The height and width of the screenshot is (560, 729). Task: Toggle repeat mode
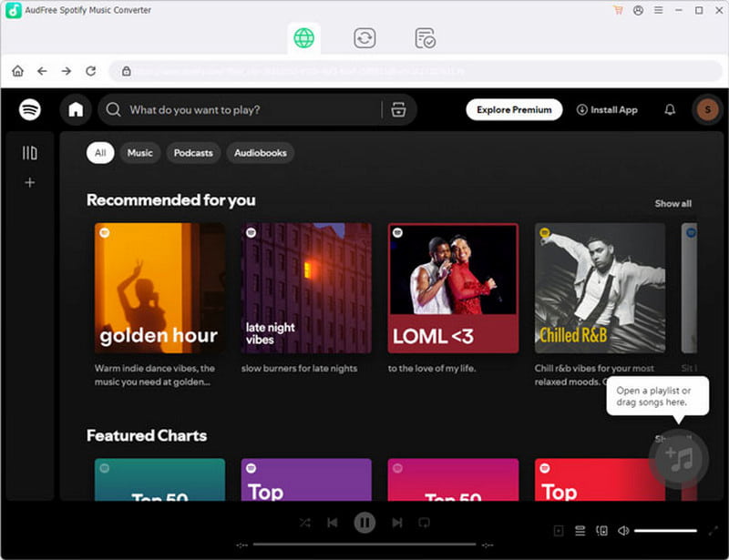tap(424, 523)
